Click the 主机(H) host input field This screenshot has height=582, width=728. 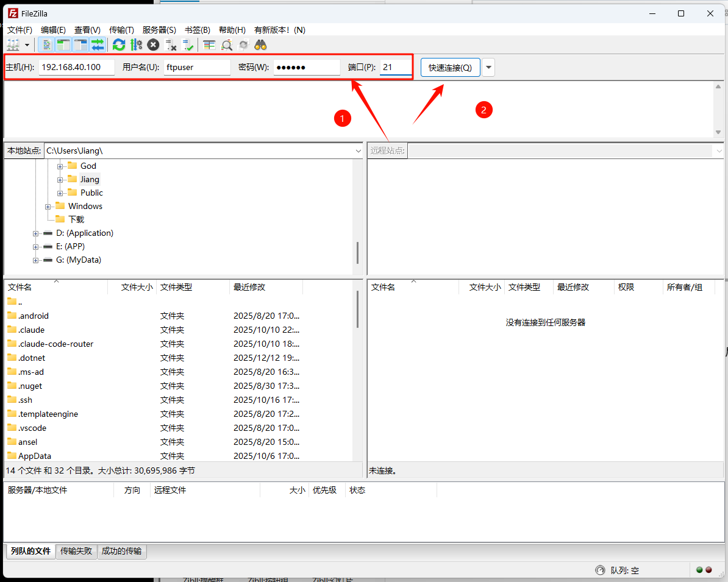coord(76,67)
